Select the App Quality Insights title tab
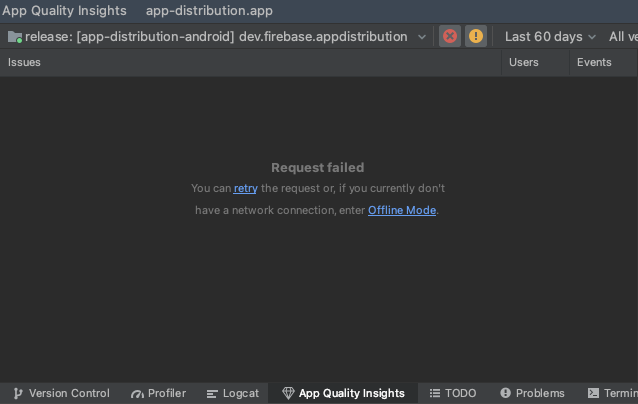The width and height of the screenshot is (638, 404). point(65,11)
